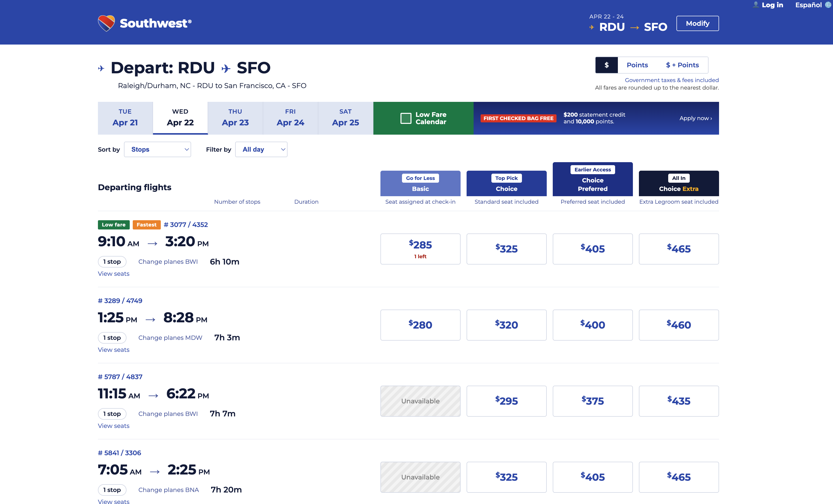Click Apply now on the credit card banner
This screenshot has width=833, height=504.
coord(696,118)
